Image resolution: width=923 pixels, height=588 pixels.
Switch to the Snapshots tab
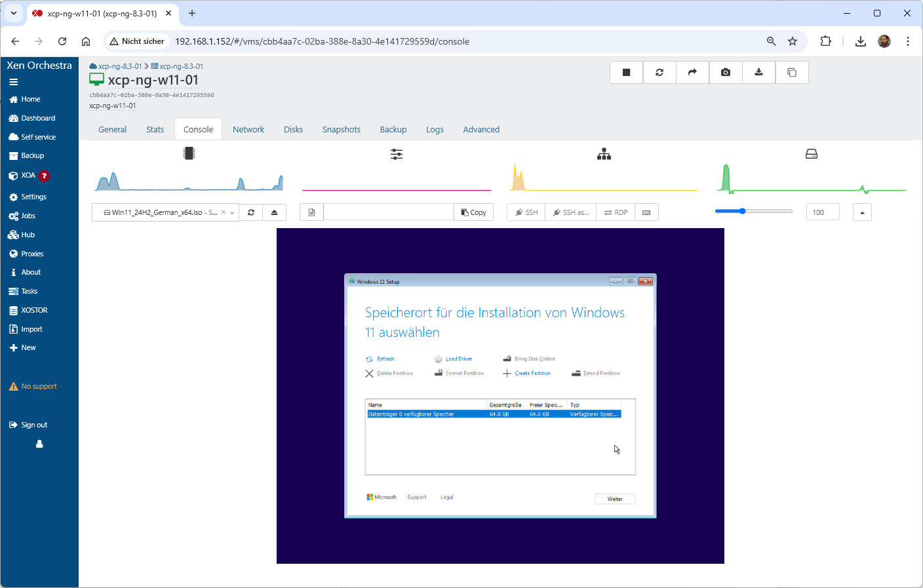pos(341,130)
